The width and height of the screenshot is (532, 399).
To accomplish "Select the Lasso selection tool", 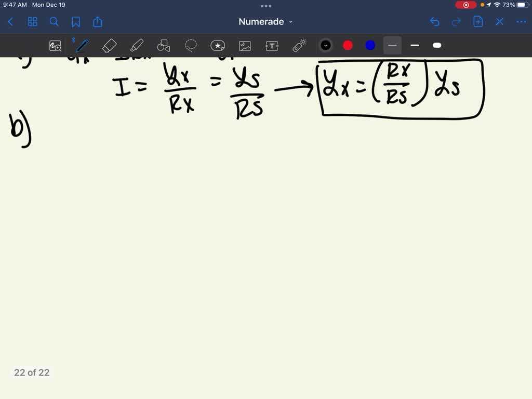I will pos(191,45).
